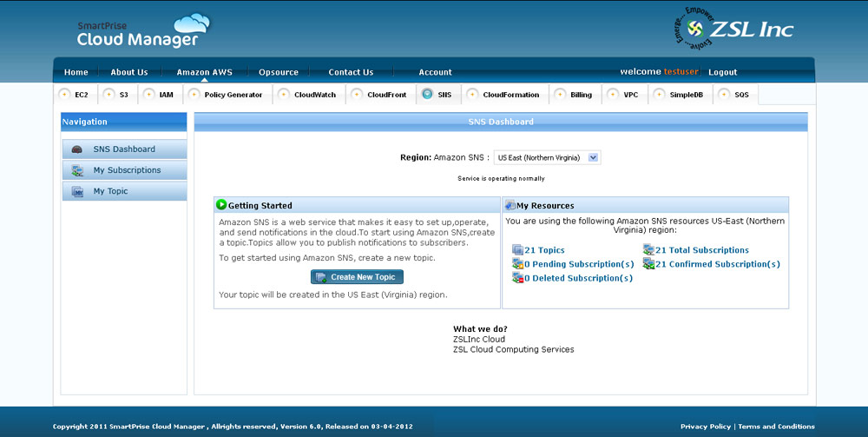Click the My Subscriptions sidebar icon
This screenshot has height=437, width=868.
77,170
